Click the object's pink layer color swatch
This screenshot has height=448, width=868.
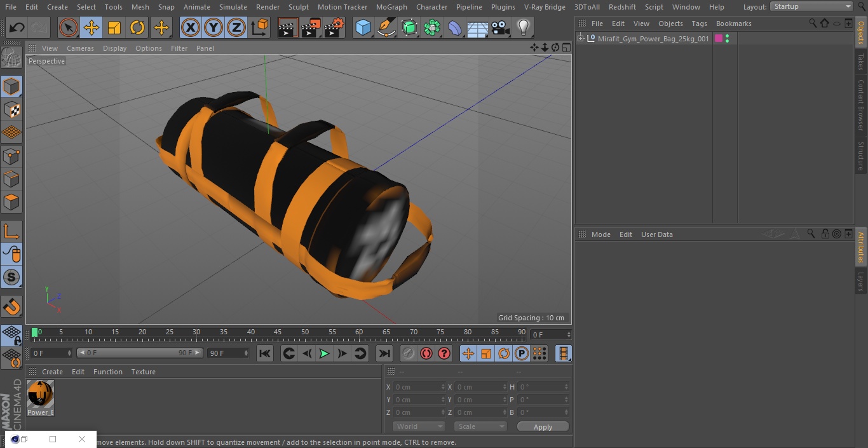[719, 39]
